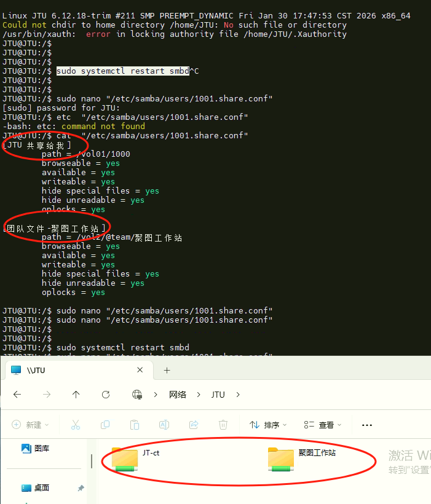431x504 pixels.
Task: Open the 查看 view dropdown
Action: pyautogui.click(x=323, y=425)
